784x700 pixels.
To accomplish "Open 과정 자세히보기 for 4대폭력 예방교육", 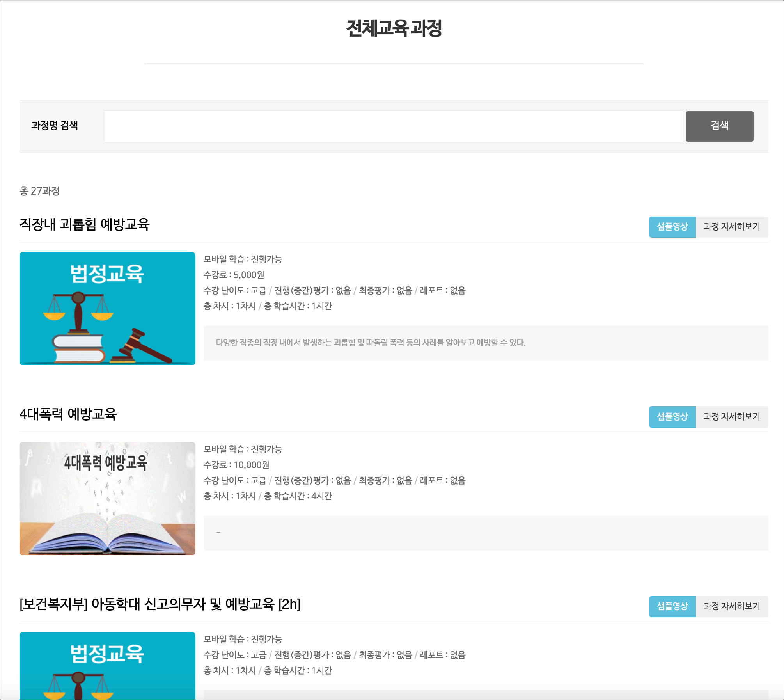I will 732,417.
